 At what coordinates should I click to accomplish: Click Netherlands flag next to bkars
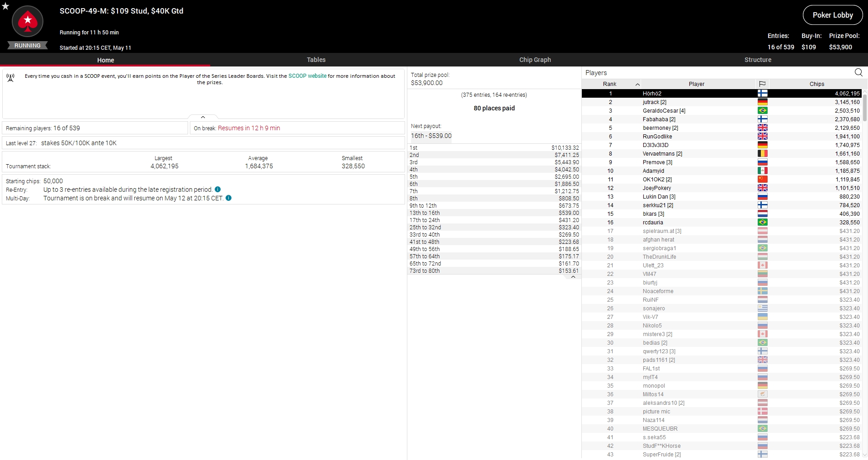(763, 214)
